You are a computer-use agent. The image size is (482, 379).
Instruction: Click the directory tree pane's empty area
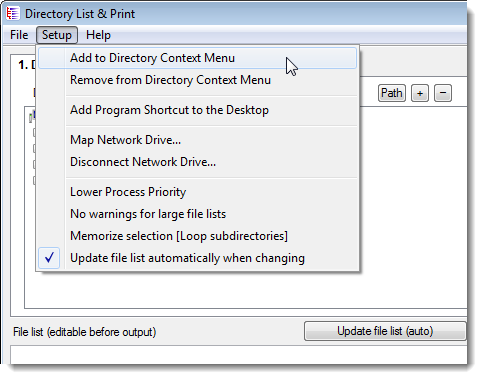pos(413,207)
